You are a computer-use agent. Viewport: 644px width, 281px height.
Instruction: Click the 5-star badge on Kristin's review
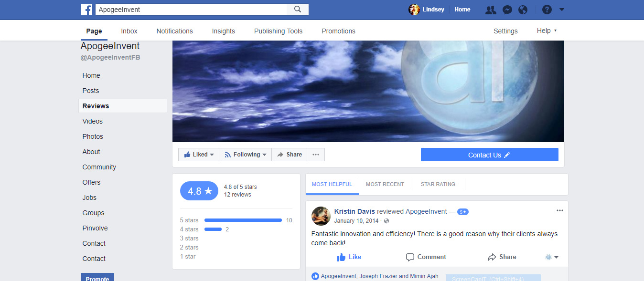tap(463, 212)
